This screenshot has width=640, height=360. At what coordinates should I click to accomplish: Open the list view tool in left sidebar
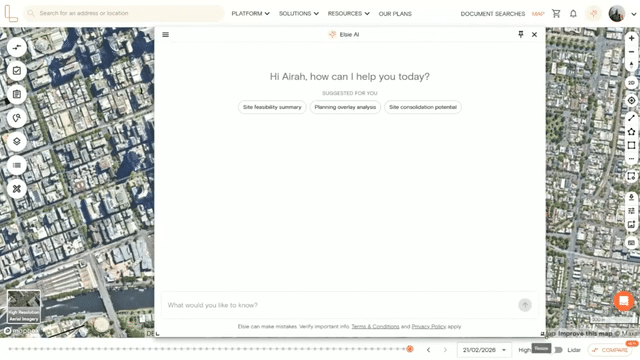17,165
